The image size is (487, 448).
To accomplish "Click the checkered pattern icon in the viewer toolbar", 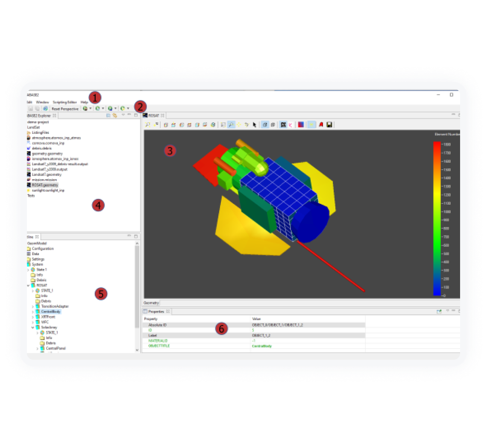I will (283, 125).
